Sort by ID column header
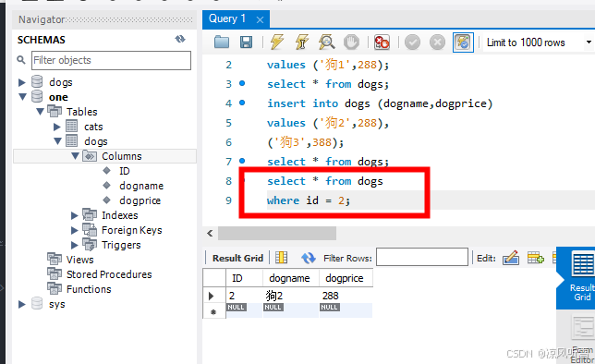Screen dimensions: 595x364 [x=244, y=278]
